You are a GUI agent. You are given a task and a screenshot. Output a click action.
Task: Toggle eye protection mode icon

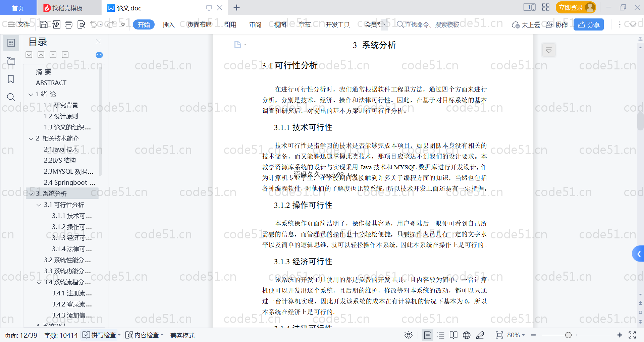coord(408,335)
